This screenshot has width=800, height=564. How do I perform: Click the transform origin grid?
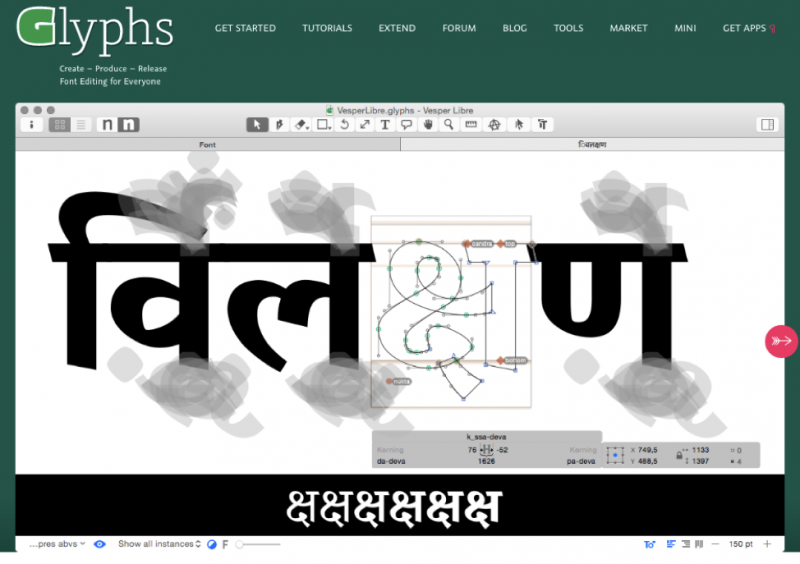point(615,455)
